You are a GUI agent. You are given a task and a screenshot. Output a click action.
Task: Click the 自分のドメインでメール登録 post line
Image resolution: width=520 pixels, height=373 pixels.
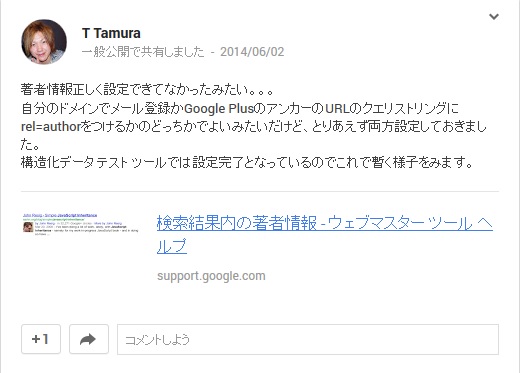240,109
